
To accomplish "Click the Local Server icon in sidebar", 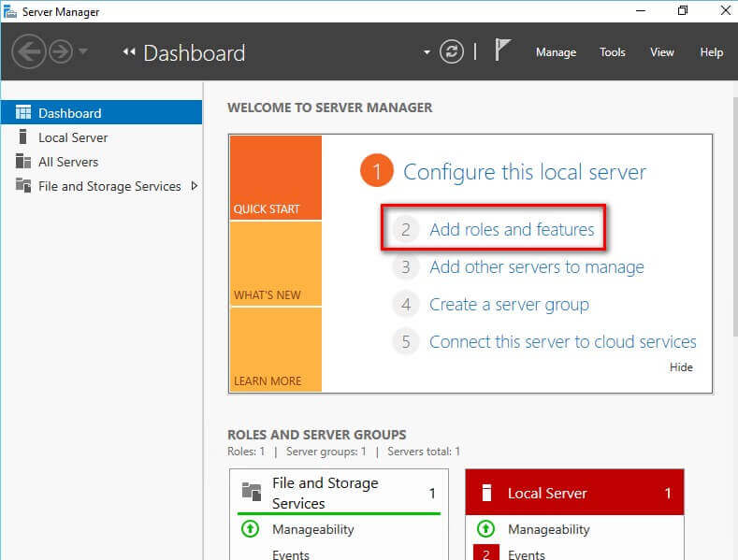I will click(22, 136).
